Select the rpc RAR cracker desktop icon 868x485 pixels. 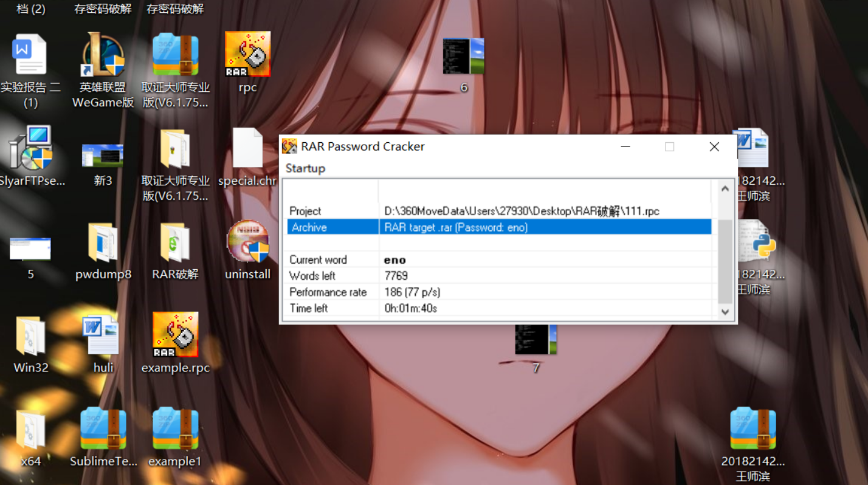[x=247, y=55]
